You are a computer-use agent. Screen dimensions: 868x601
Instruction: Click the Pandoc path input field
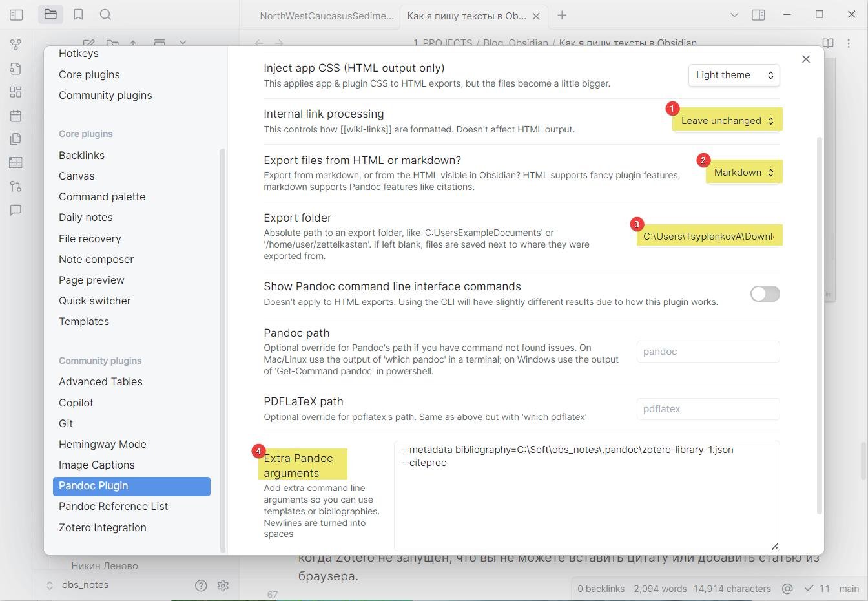tap(708, 352)
